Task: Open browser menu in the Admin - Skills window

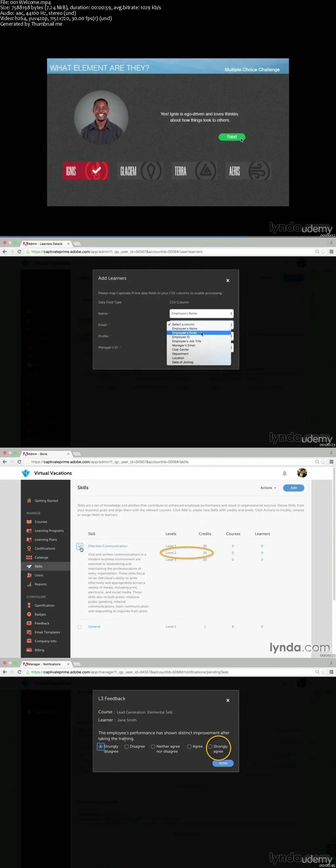Action: click(x=331, y=462)
